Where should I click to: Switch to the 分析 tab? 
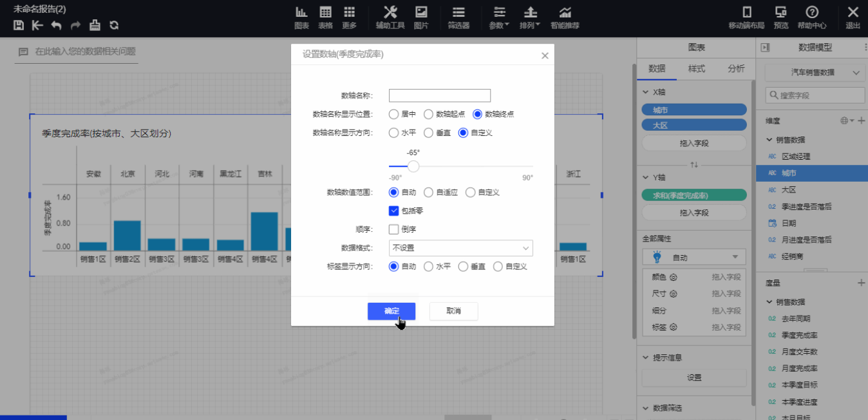click(736, 69)
